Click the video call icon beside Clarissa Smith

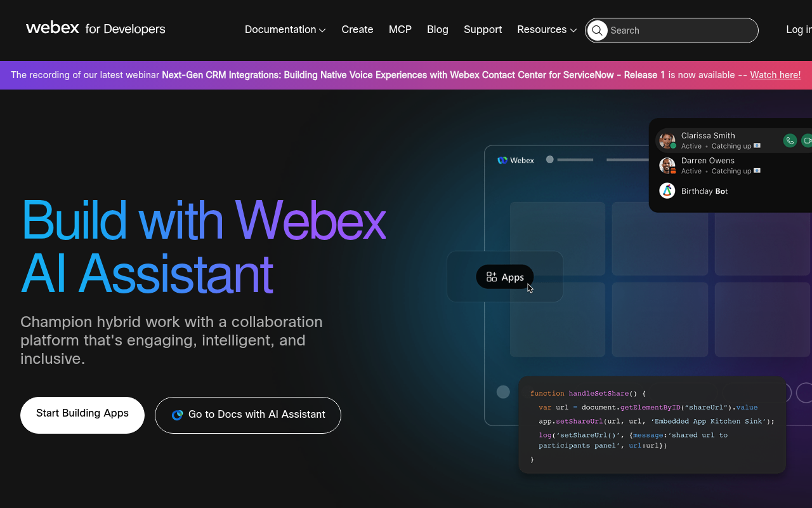click(x=807, y=141)
